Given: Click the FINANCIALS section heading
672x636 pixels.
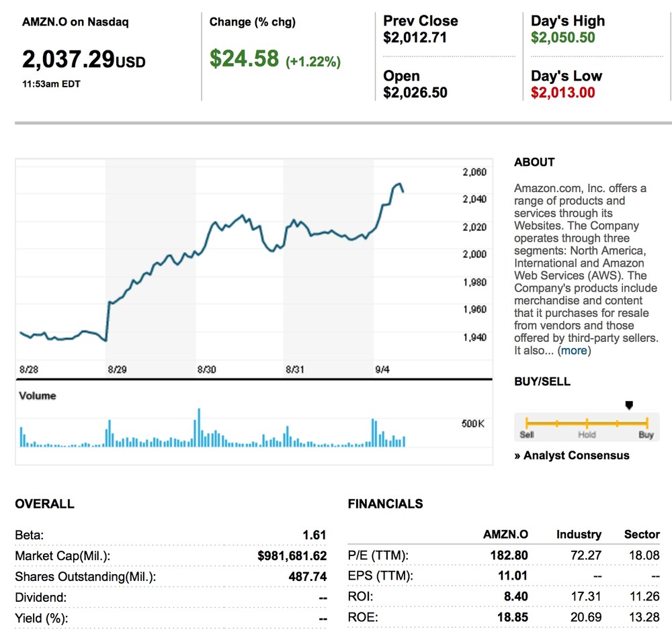Looking at the screenshot, I should (x=385, y=504).
